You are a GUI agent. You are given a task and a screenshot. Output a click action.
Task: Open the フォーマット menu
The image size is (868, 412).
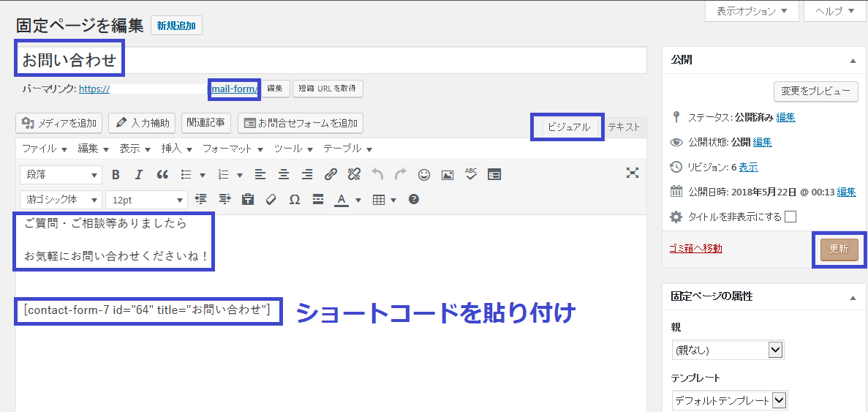coord(233,149)
